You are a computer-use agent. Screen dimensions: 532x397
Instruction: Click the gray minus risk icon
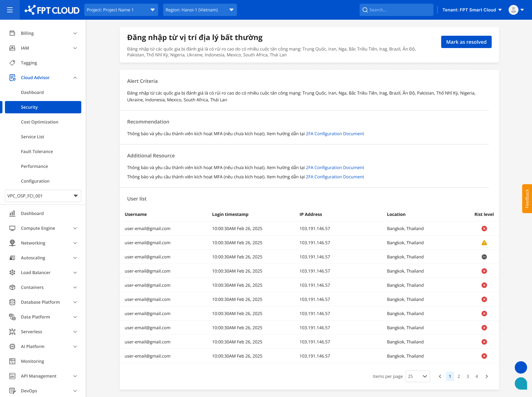(x=484, y=257)
